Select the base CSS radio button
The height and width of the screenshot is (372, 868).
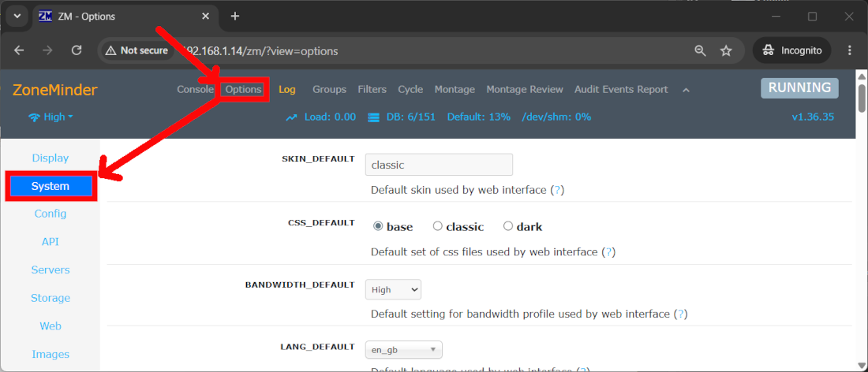click(x=378, y=226)
